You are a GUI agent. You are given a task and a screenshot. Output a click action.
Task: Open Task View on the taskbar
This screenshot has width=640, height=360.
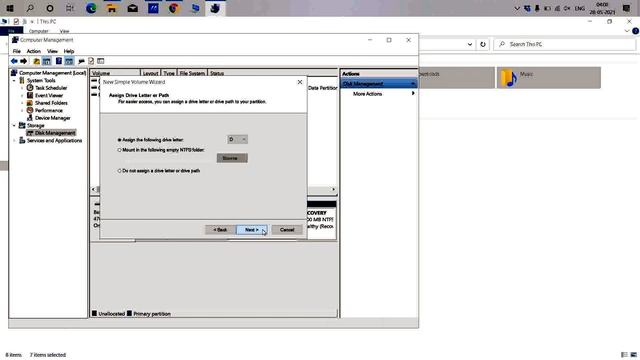point(70,8)
